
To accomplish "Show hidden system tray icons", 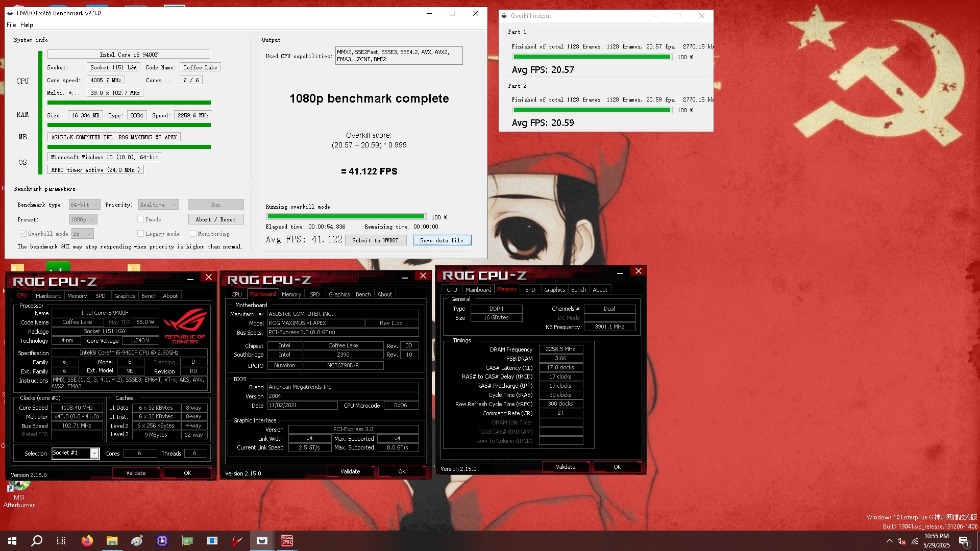I will coord(889,541).
